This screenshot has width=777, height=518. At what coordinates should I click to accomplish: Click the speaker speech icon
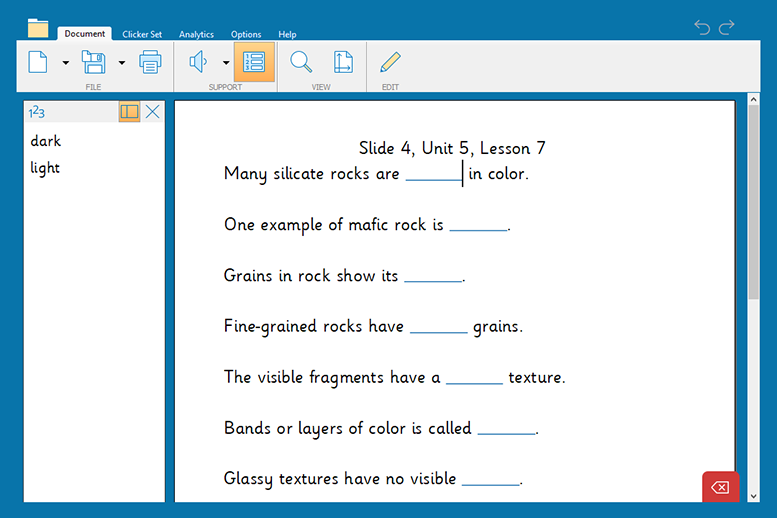[x=198, y=62]
